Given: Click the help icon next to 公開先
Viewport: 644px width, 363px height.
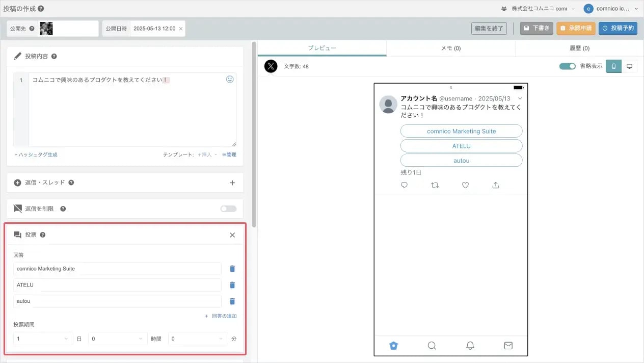Looking at the screenshot, I should (32, 29).
